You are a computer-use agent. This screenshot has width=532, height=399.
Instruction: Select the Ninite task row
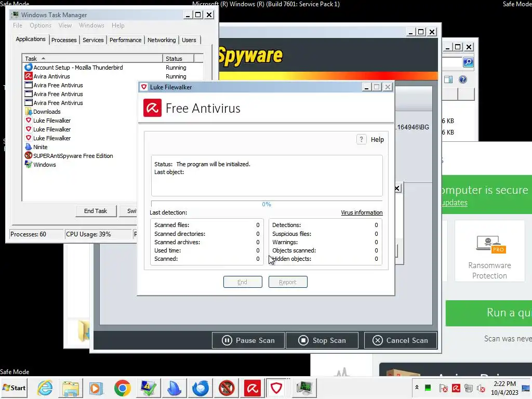(x=80, y=147)
